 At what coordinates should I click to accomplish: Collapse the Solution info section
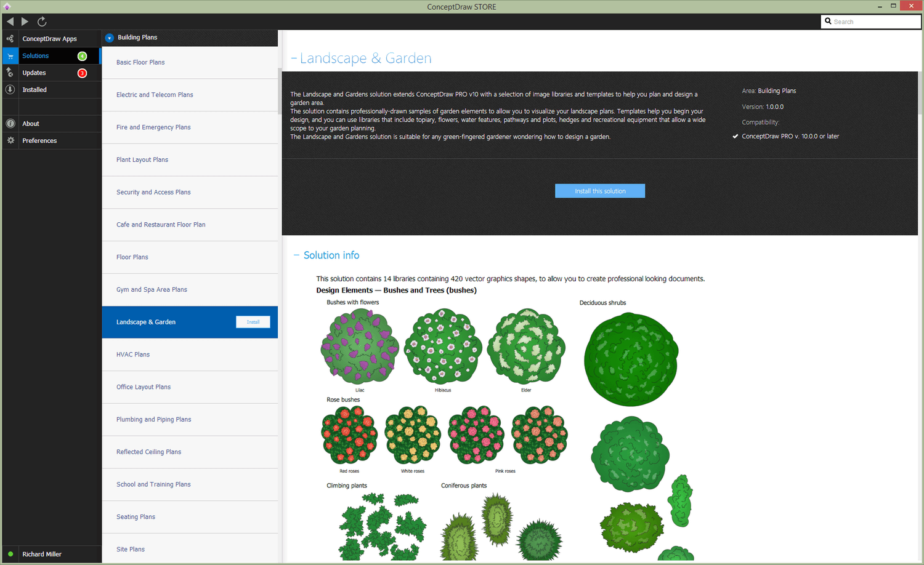pos(296,255)
